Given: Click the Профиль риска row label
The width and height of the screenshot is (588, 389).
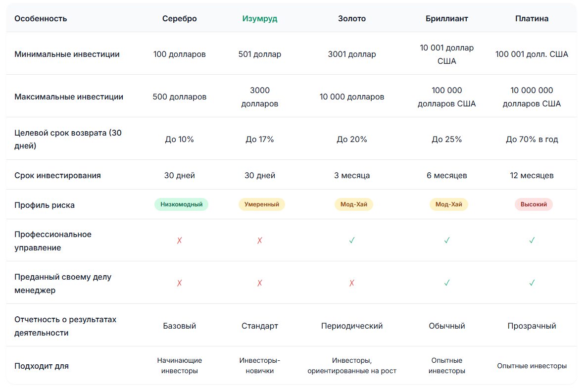Looking at the screenshot, I should pos(45,205).
